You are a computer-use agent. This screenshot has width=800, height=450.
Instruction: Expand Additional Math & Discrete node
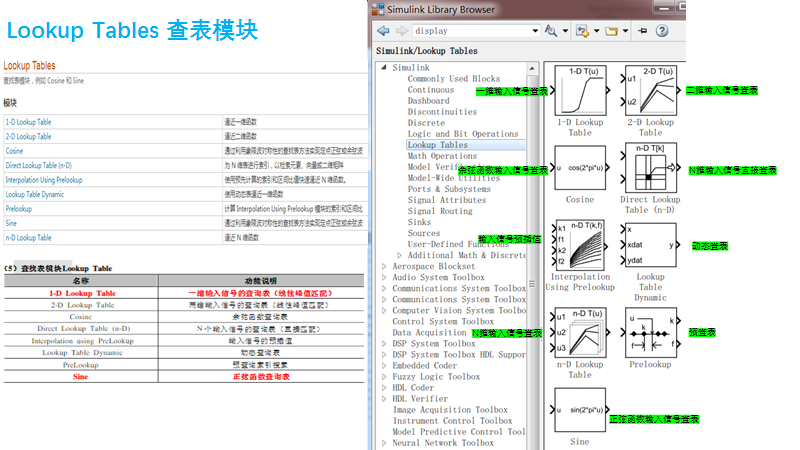(399, 255)
